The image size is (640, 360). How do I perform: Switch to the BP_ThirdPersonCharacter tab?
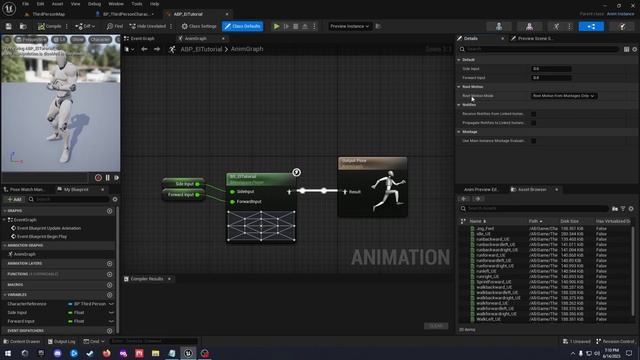coord(124,14)
